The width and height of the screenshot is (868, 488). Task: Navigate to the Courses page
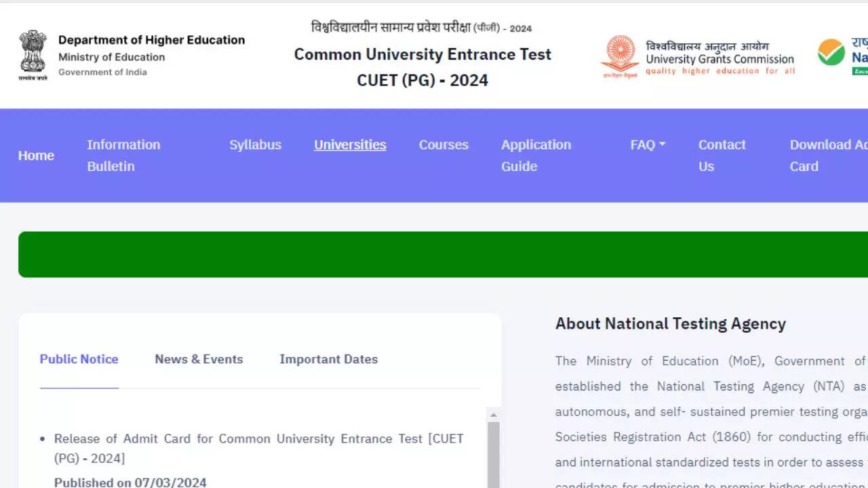pos(443,144)
